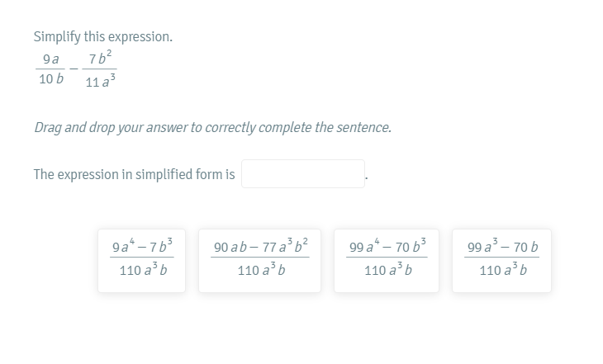Click the numerator 9a⁴ − 7b³ in first tile
Viewport: 603px width, 364px height.
[x=141, y=247]
